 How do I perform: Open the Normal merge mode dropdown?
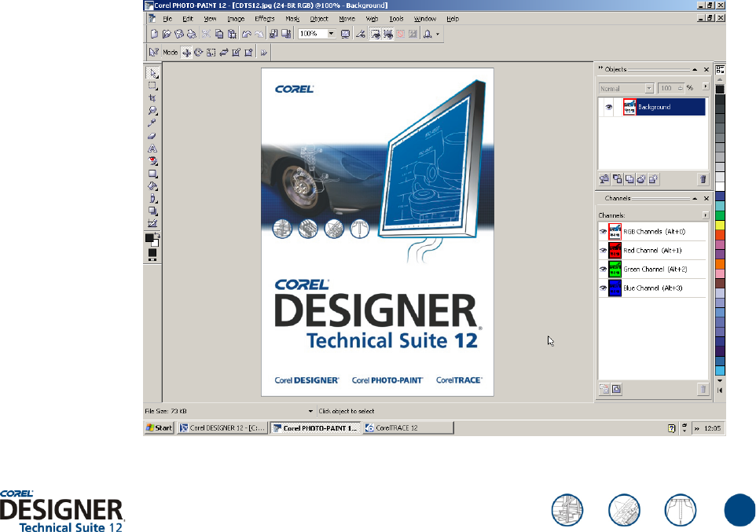tap(649, 88)
